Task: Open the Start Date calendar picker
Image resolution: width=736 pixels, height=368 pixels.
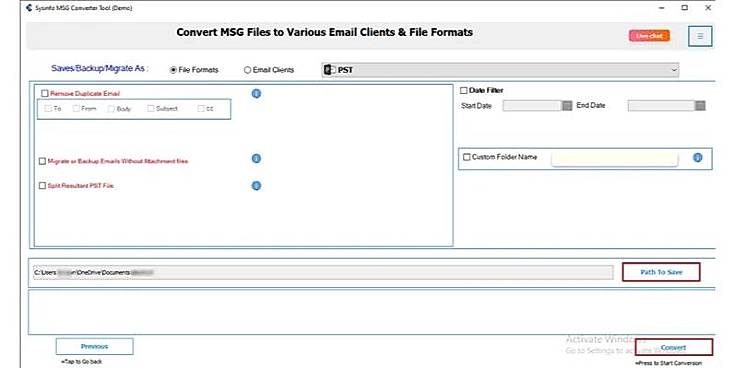Action: tap(567, 106)
